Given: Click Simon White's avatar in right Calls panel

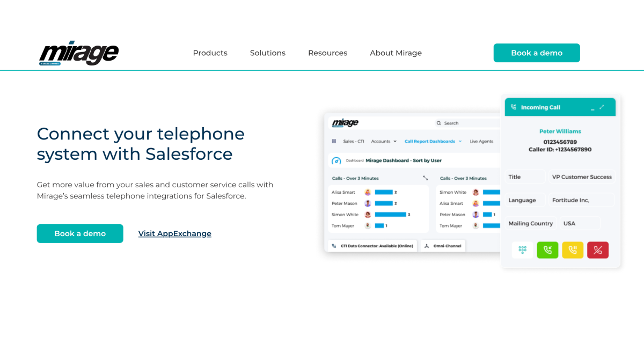Looking at the screenshot, I should (475, 192).
